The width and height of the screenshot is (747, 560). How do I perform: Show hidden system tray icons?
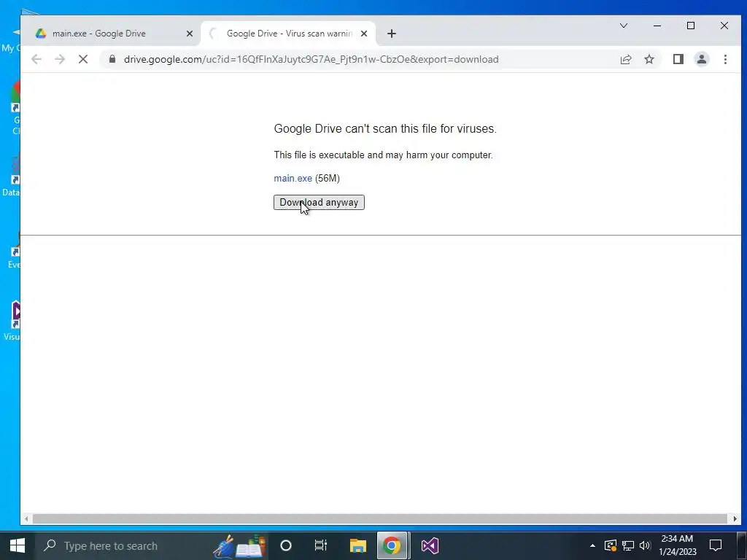pos(592,545)
